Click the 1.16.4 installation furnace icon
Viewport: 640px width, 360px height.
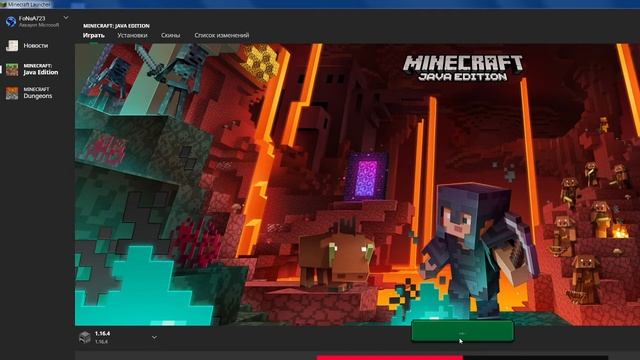84,337
